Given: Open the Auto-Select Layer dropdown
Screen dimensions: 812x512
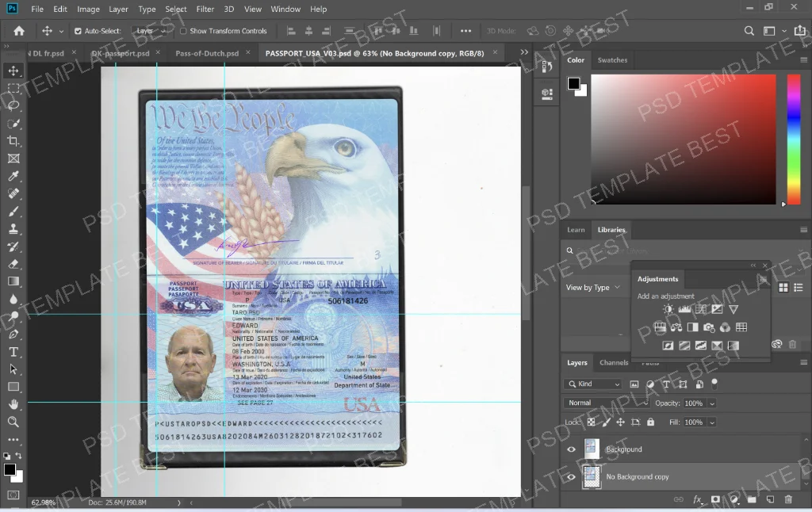Looking at the screenshot, I should 151,31.
